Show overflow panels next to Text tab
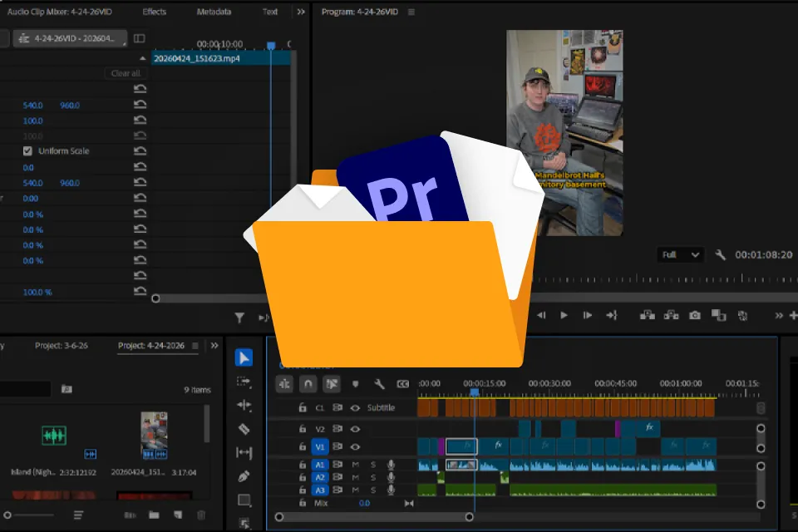The height and width of the screenshot is (532, 798). pyautogui.click(x=301, y=12)
